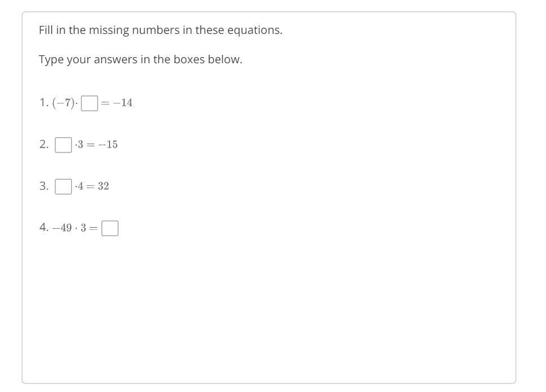The width and height of the screenshot is (546, 392).
Task: Click the 32 result in equation 3
Action: point(103,186)
